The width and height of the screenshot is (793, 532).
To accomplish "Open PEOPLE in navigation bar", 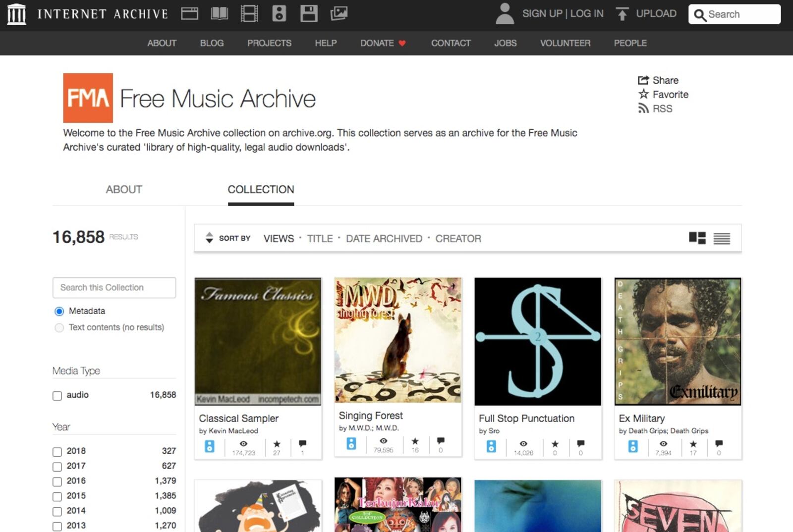I will pyautogui.click(x=630, y=43).
